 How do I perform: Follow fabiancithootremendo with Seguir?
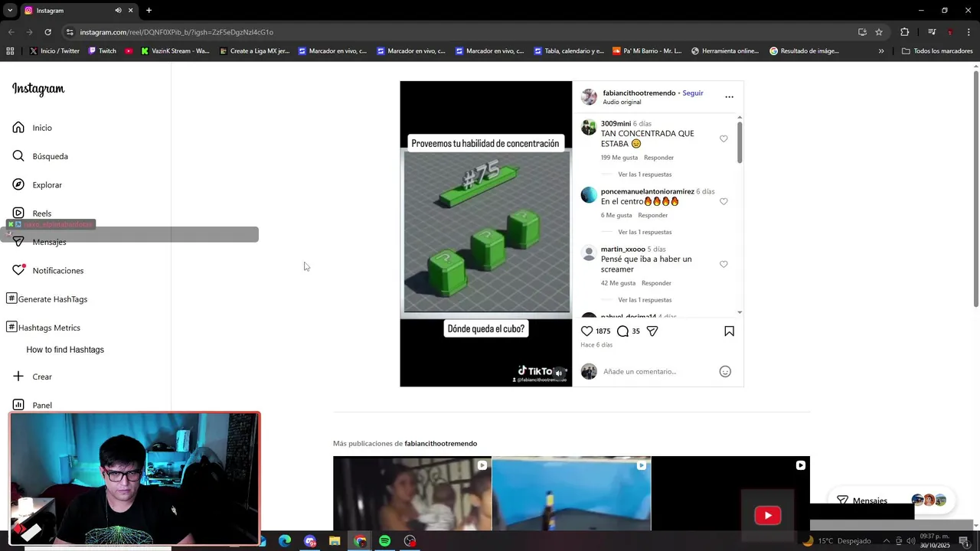click(693, 93)
